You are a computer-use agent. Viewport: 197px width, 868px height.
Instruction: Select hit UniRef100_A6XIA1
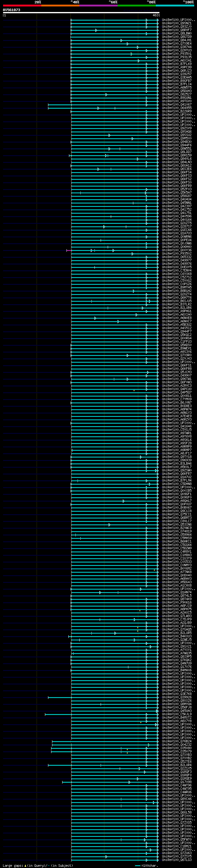(x=176, y=61)
